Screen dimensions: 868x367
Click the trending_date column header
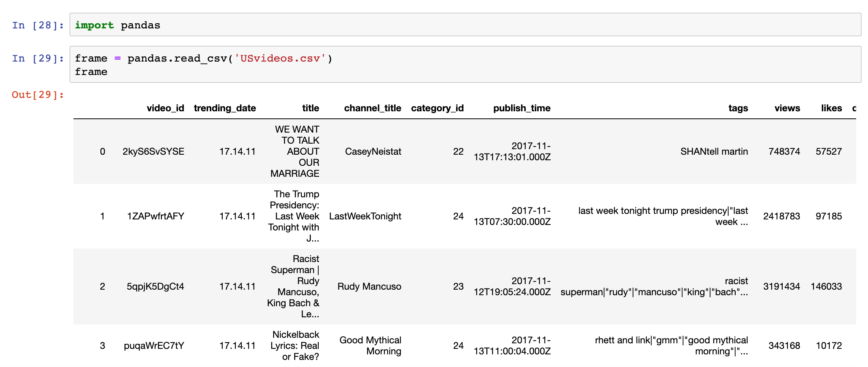click(x=225, y=108)
